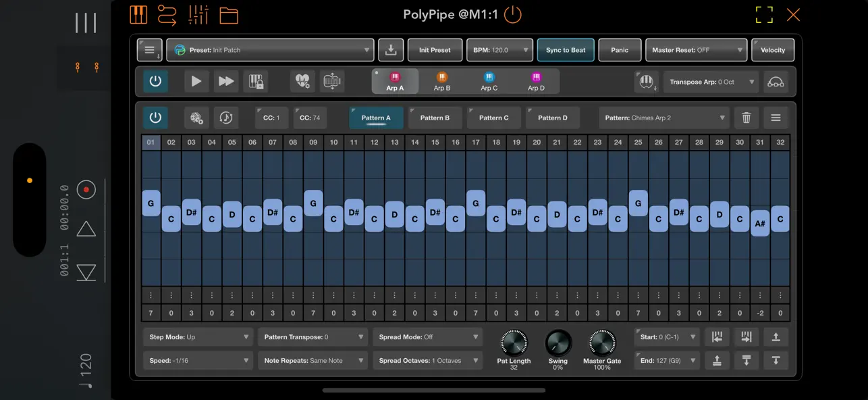Screen dimensions: 868x400
Task: Open the Preset: Init Patch dropdown
Action: click(x=270, y=49)
